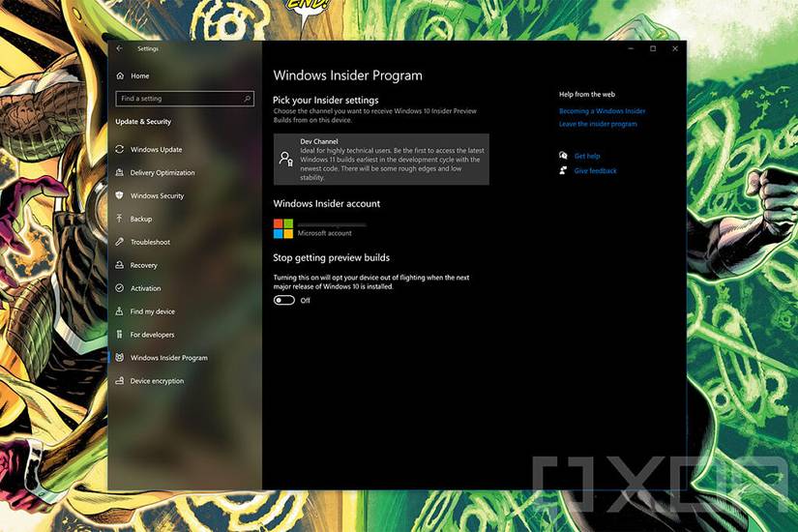Screen dimensions: 798x532
Task: Open Find my device page
Action: point(152,311)
